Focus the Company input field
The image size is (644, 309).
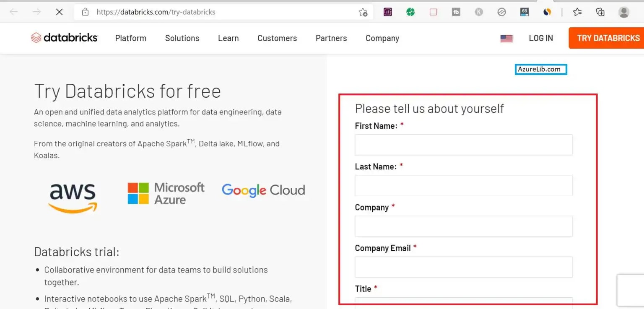463,226
